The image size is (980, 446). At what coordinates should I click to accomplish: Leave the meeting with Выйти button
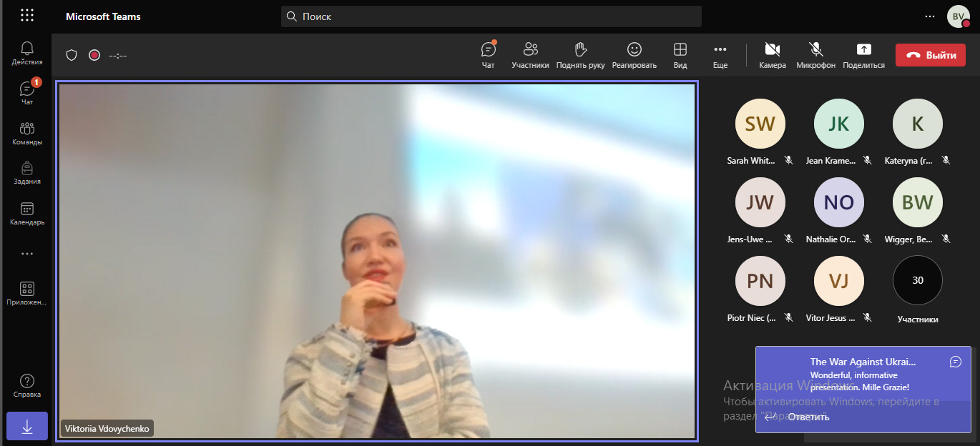(x=930, y=55)
